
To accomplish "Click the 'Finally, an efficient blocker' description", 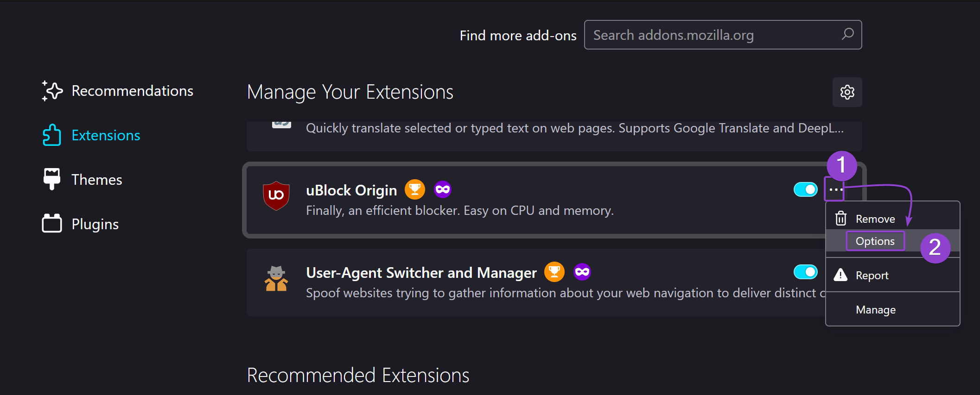I will pyautogui.click(x=460, y=211).
